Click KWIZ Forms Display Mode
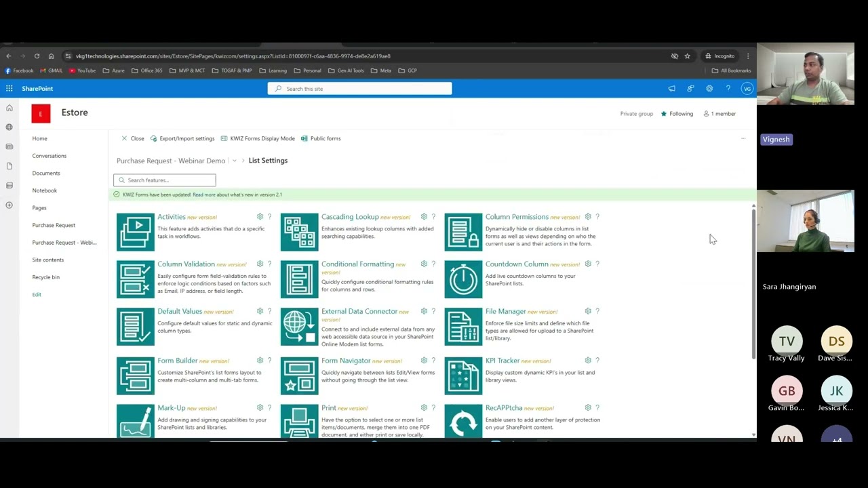868x488 pixels. coord(258,138)
